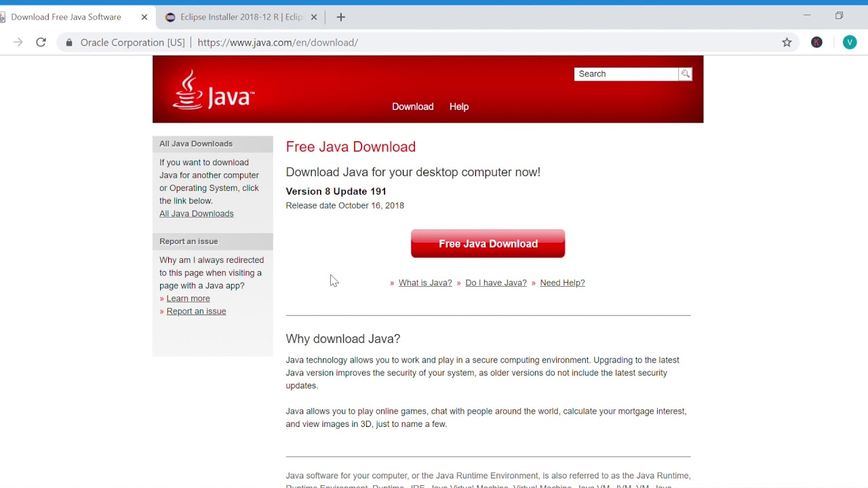Image resolution: width=868 pixels, height=488 pixels.
Task: Click the dark K extension icon
Action: click(x=816, y=42)
